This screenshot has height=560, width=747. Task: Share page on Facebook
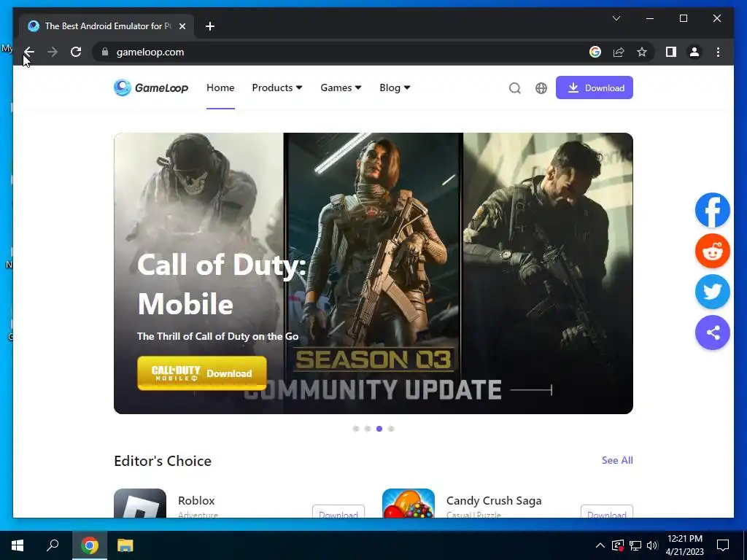[x=712, y=210]
